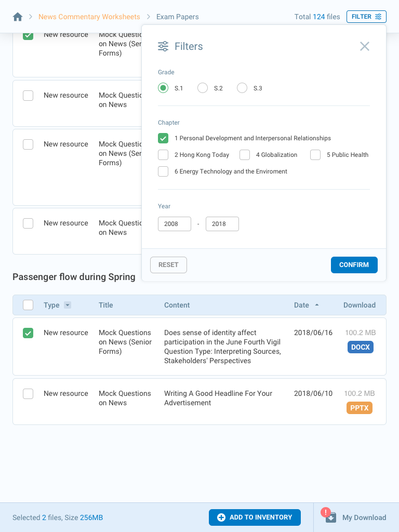The height and width of the screenshot is (532, 399).
Task: Choose the S.3 grade option
Action: pyautogui.click(x=242, y=88)
